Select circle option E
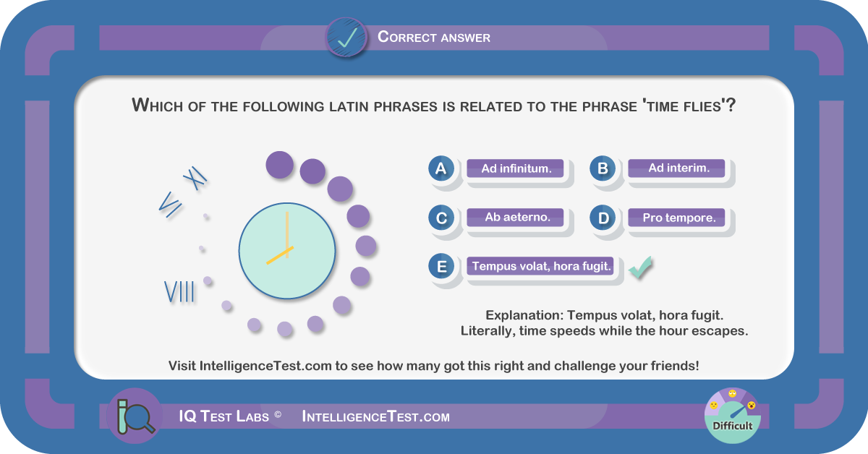The image size is (868, 454). click(x=441, y=266)
